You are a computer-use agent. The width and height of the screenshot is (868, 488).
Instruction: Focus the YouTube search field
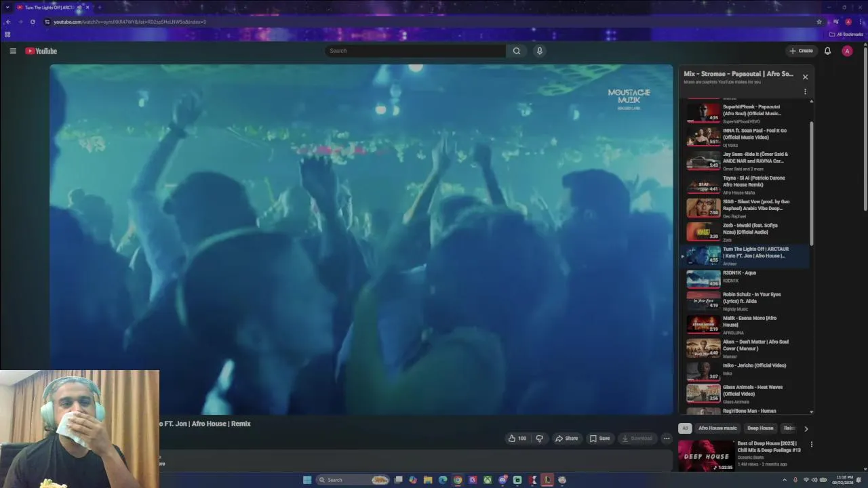pyautogui.click(x=415, y=51)
